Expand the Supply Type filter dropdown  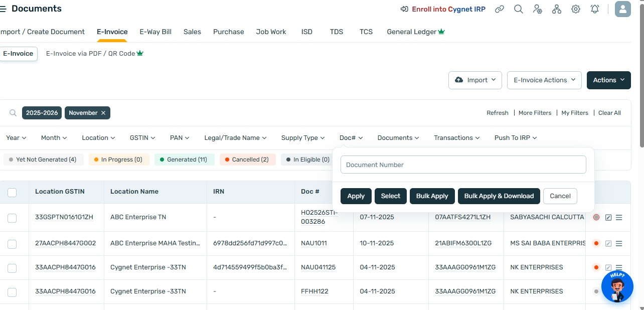click(302, 138)
